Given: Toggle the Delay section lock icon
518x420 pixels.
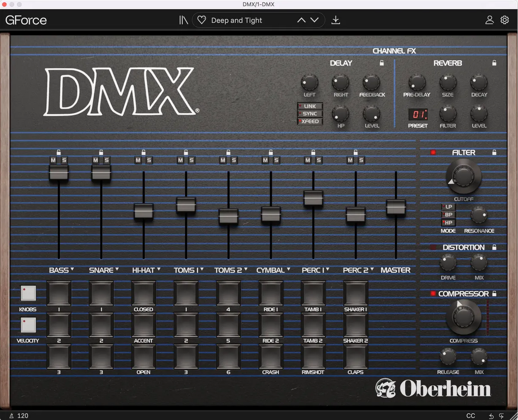Looking at the screenshot, I should (381, 63).
